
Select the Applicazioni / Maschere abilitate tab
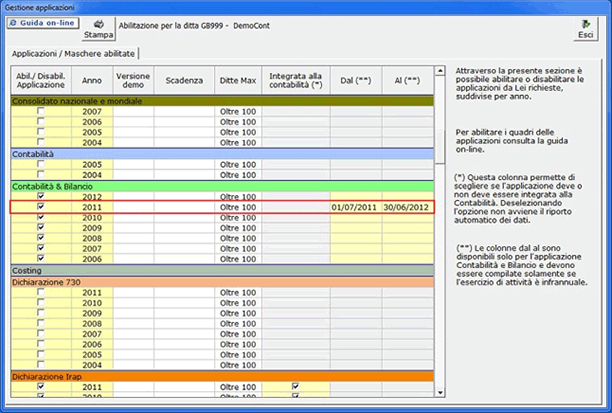pos(73,53)
